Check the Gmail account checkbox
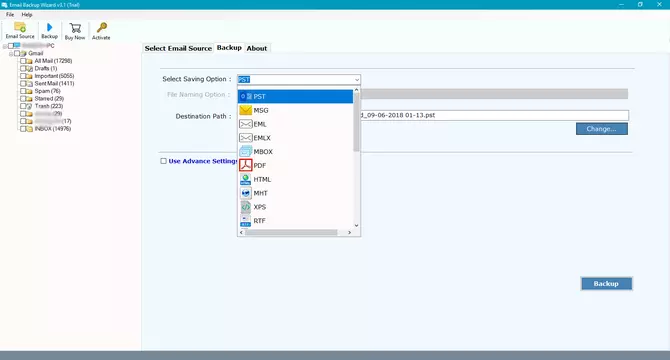The image size is (670, 360). (x=17, y=53)
